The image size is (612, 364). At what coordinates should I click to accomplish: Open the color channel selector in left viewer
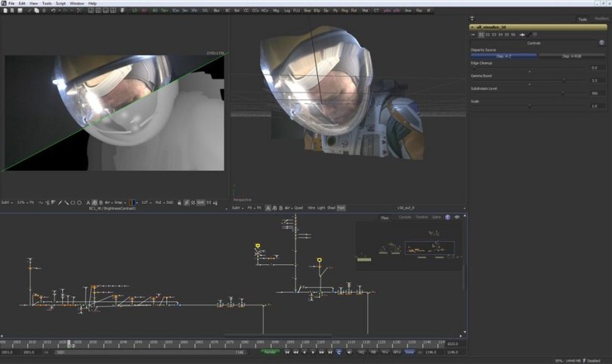coord(133,202)
